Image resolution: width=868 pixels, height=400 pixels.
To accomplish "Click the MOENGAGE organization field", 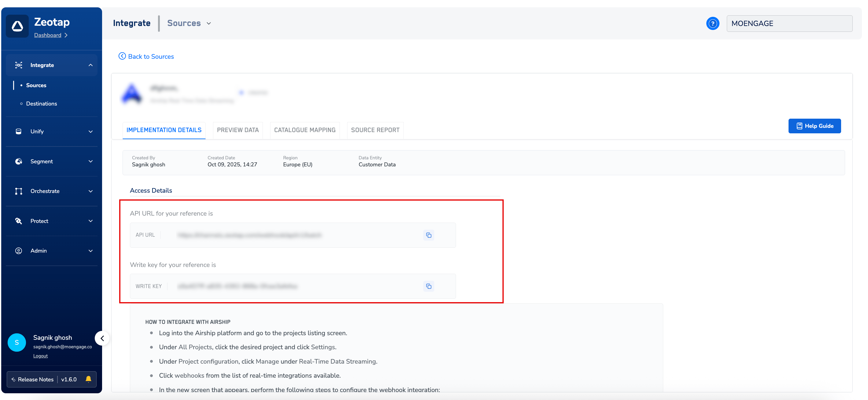I will pos(789,23).
